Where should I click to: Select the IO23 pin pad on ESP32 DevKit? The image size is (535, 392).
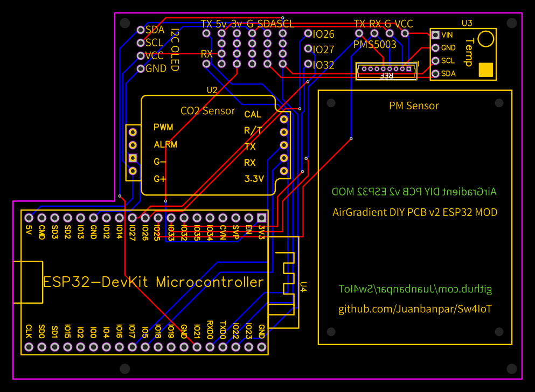[249, 347]
